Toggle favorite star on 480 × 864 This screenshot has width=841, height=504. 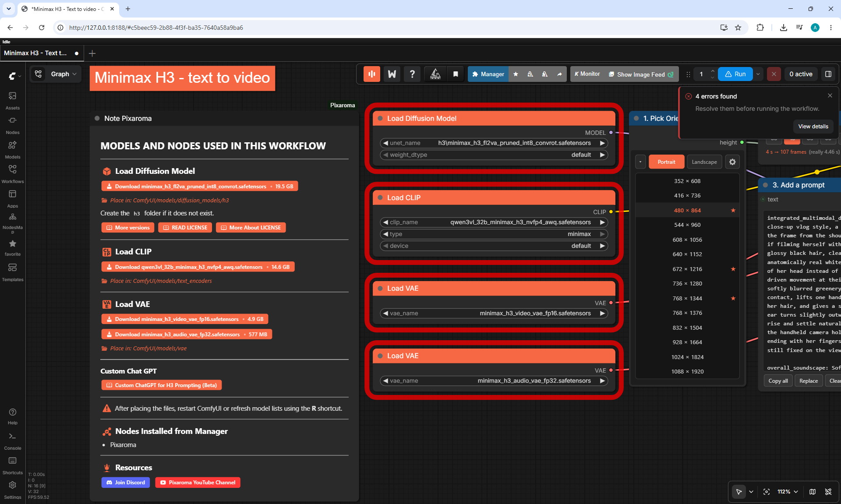[733, 211]
